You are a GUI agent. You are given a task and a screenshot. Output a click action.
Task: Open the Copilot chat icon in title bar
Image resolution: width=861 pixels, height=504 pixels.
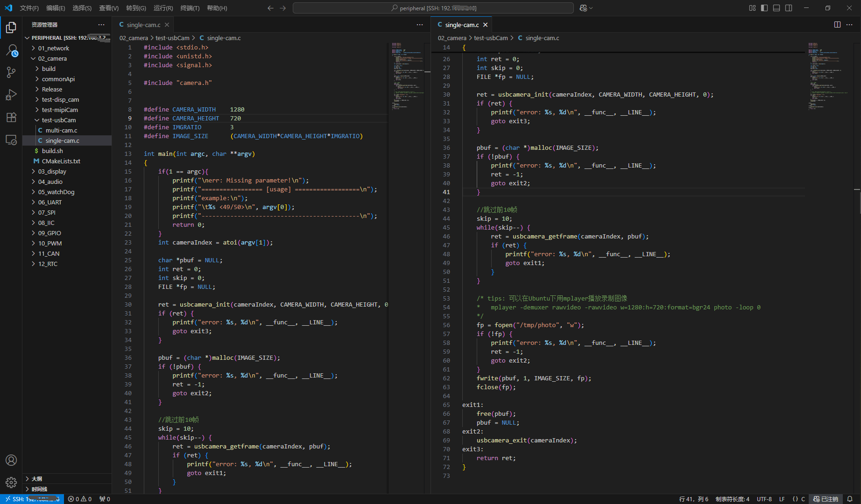coord(583,8)
